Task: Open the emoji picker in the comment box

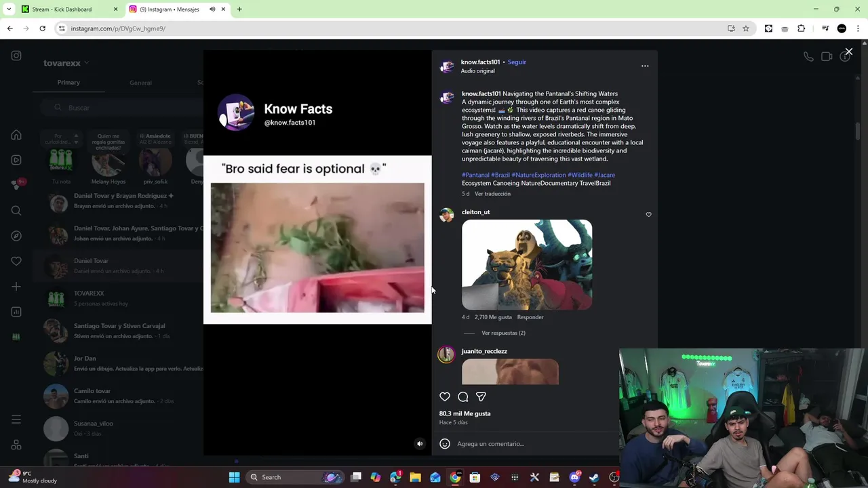Action: (x=445, y=444)
